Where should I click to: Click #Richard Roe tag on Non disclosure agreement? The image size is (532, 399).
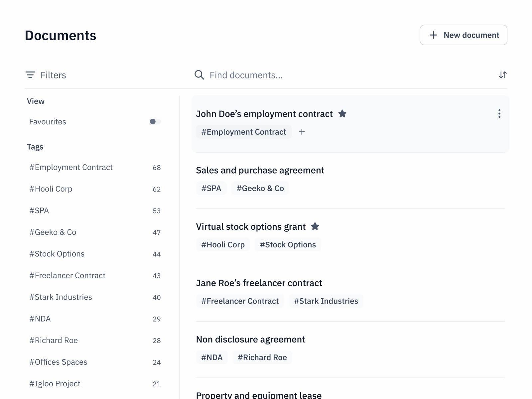pos(262,357)
